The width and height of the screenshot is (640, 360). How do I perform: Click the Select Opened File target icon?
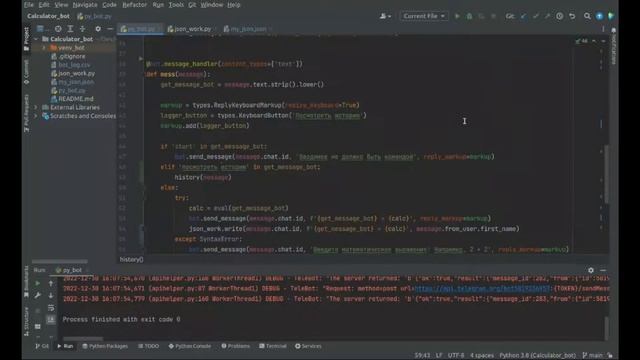tap(58, 29)
